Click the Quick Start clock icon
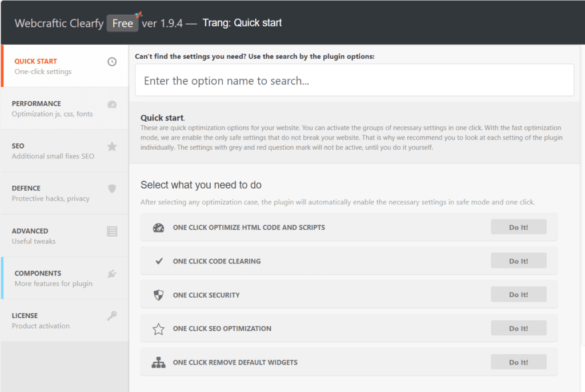Viewport: 585px width, 392px height. coord(112,62)
